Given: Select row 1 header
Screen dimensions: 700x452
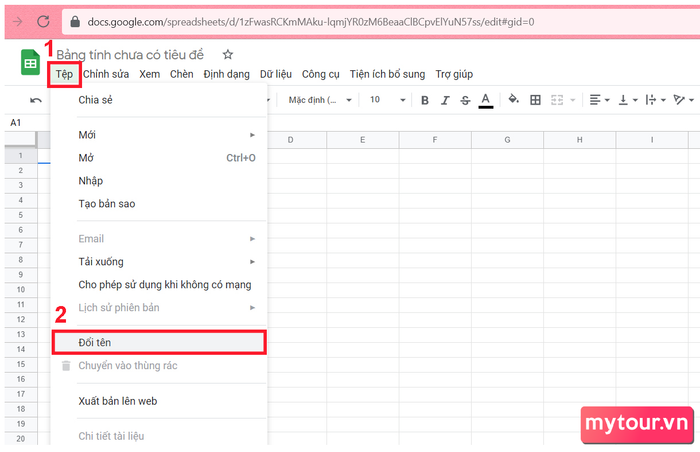Looking at the screenshot, I should [21, 155].
